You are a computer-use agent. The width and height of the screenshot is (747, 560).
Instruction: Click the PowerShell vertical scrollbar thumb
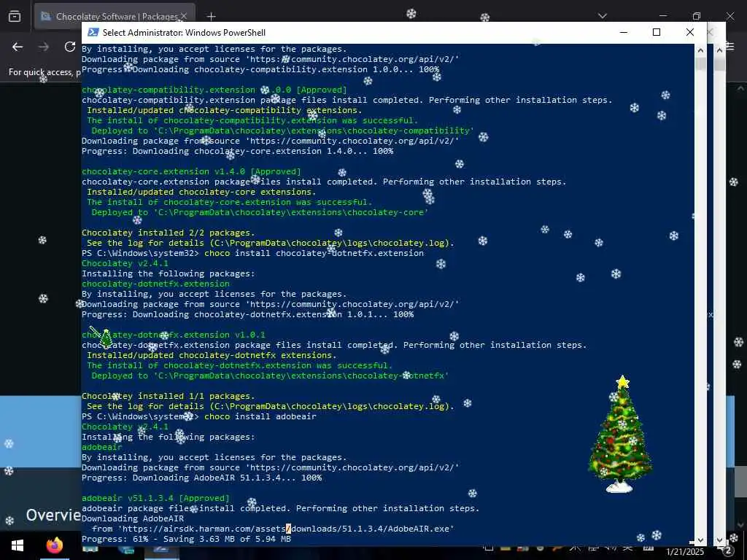(700, 64)
